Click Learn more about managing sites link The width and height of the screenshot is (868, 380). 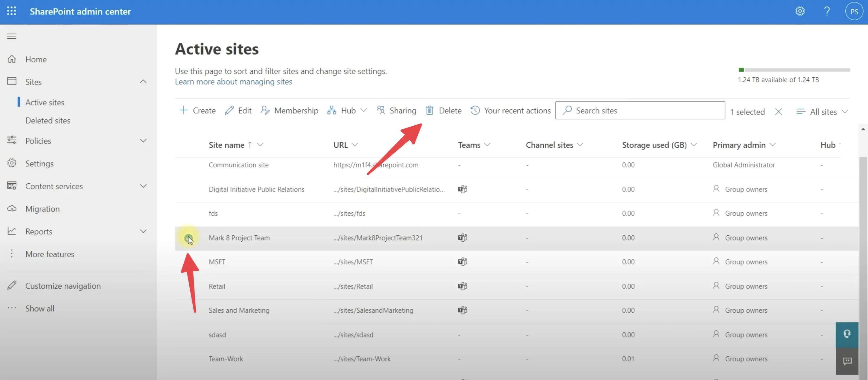coord(233,82)
